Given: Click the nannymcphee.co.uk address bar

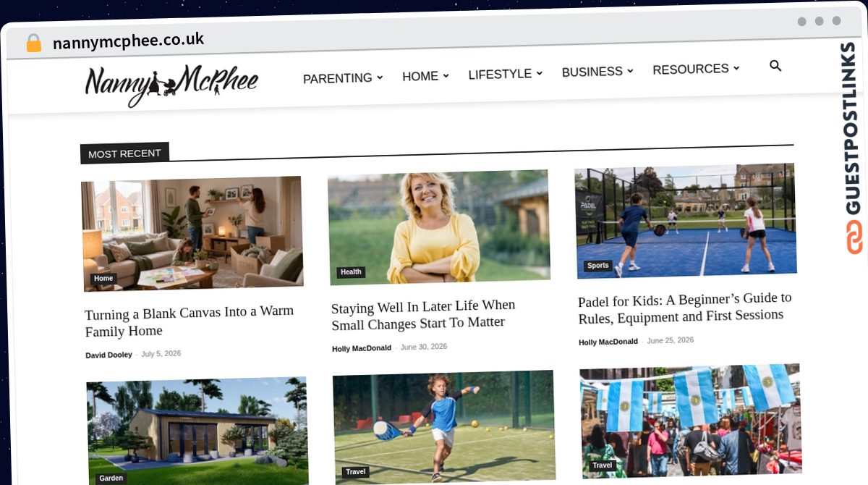Looking at the screenshot, I should (129, 41).
